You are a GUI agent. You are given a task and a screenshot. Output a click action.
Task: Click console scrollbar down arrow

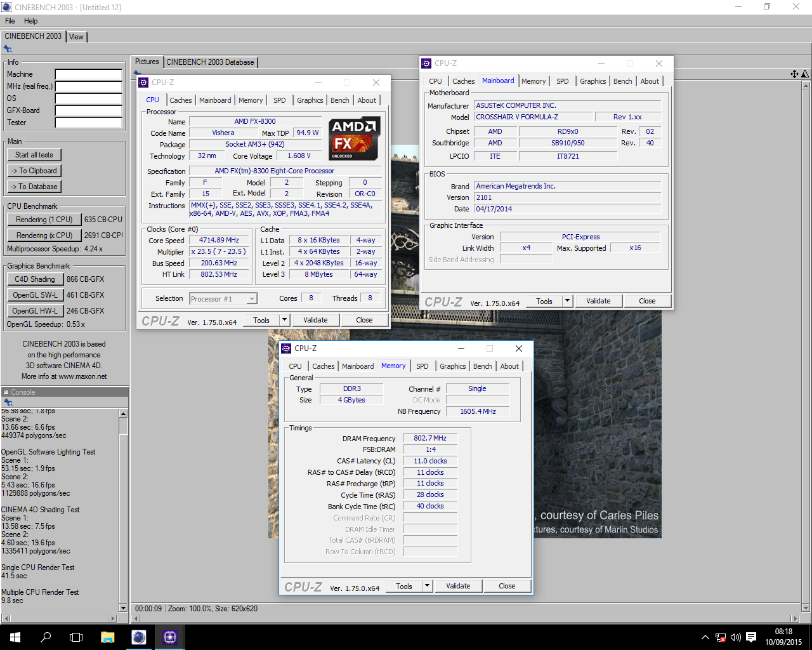click(123, 607)
